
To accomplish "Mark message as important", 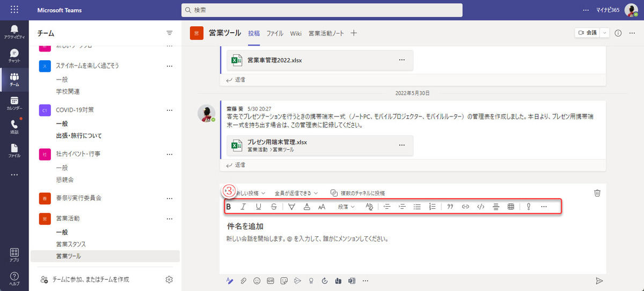I will pos(529,206).
